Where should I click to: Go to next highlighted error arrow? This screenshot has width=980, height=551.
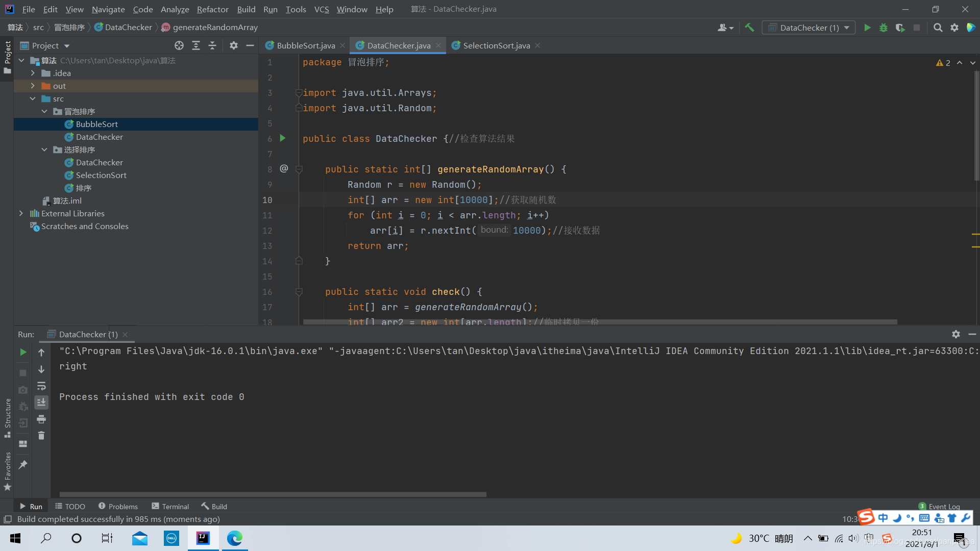(973, 63)
